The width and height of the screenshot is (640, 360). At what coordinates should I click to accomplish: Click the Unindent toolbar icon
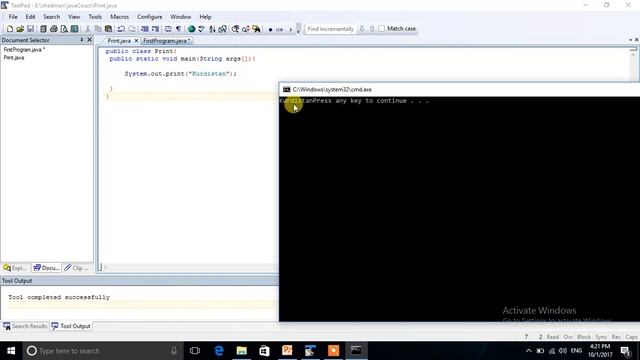(x=155, y=29)
